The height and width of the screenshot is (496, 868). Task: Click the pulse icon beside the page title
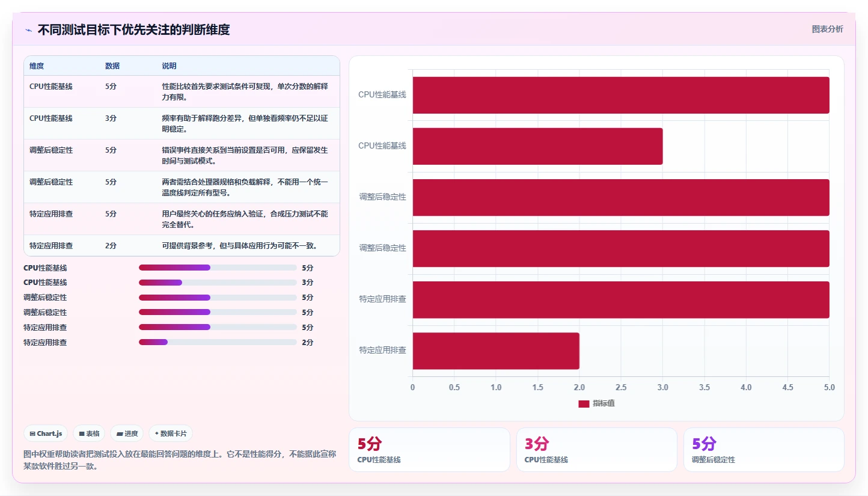[x=28, y=29]
